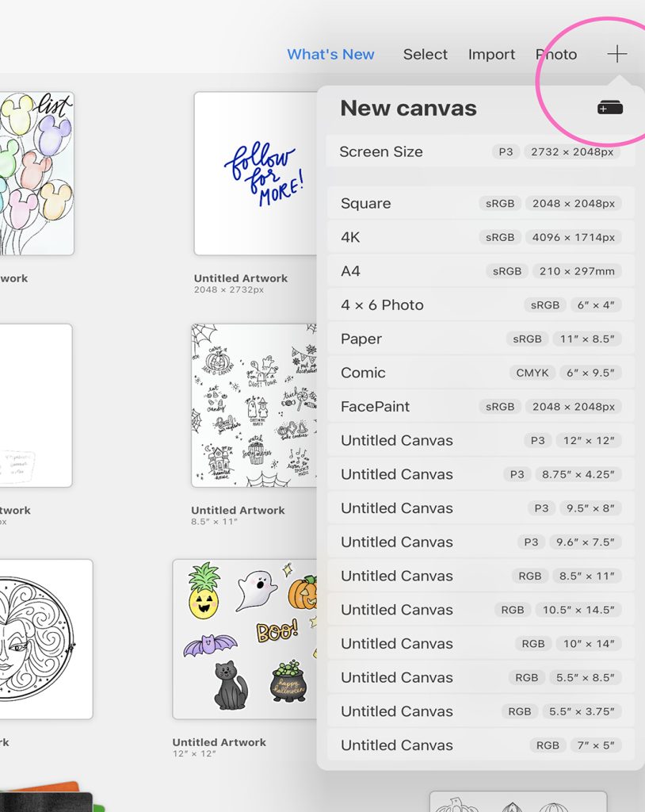The image size is (645, 812).
Task: Tap the 12″ × 12″ Untitled Artwork title
Action: click(x=219, y=742)
